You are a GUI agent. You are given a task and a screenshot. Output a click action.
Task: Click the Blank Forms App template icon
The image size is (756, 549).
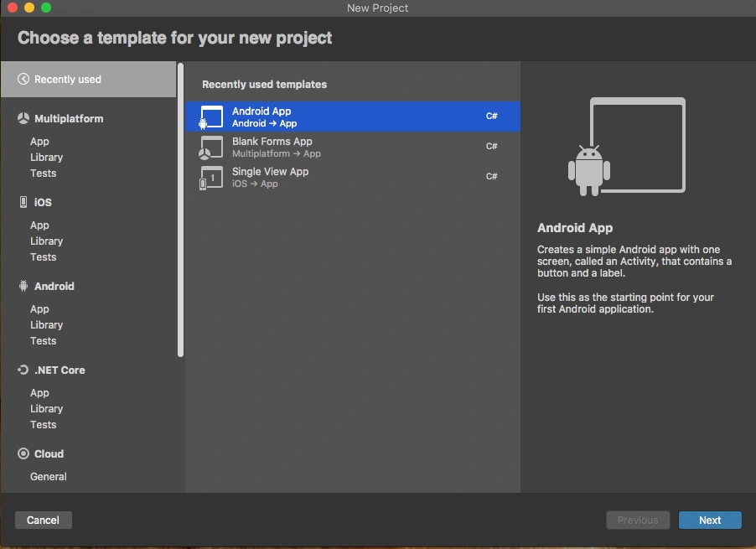(210, 147)
